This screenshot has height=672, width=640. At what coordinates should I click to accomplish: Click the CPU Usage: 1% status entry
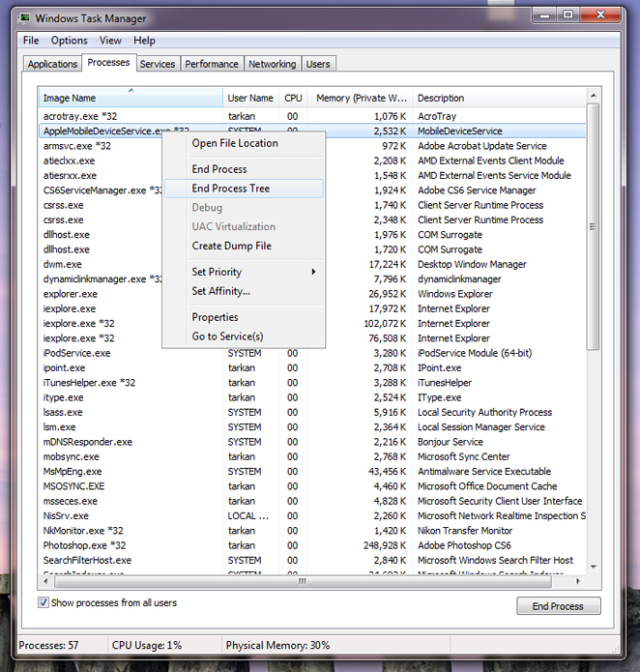point(147,645)
